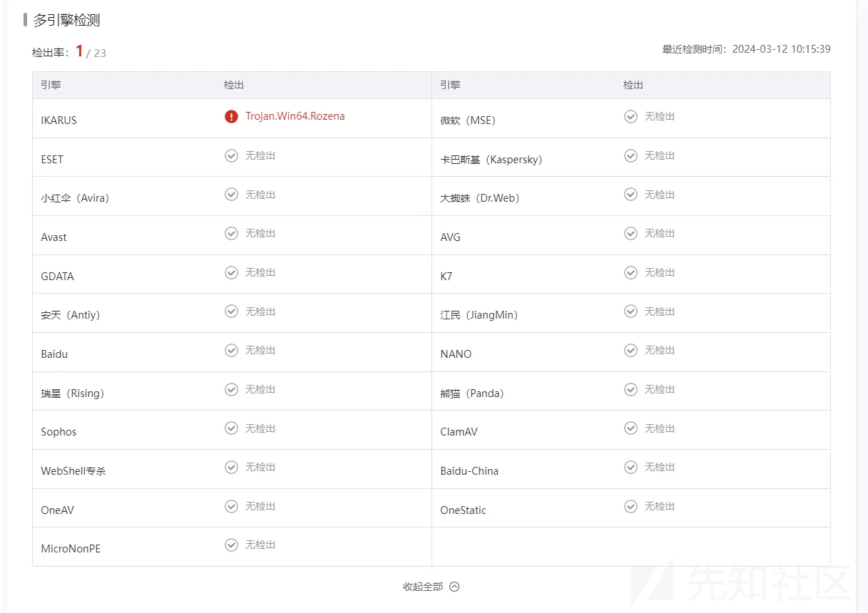Click the checkmark icon in the ESET row

(231, 155)
